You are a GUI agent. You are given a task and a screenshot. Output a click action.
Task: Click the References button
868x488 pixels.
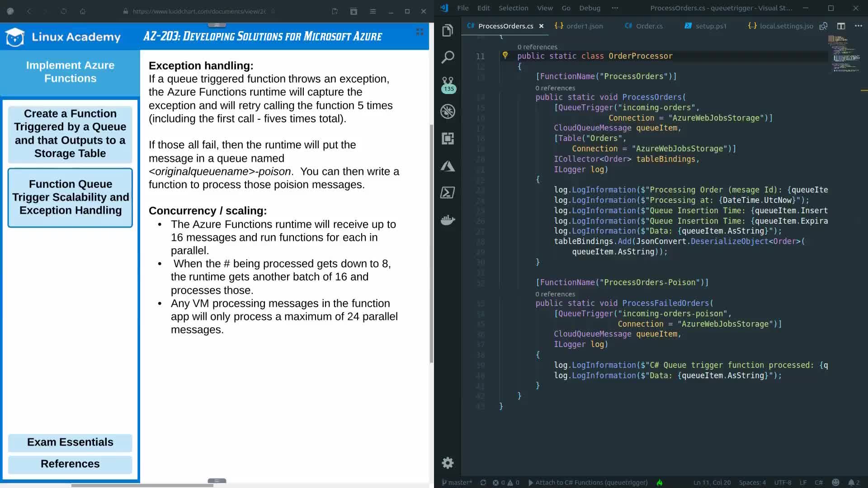coord(70,464)
